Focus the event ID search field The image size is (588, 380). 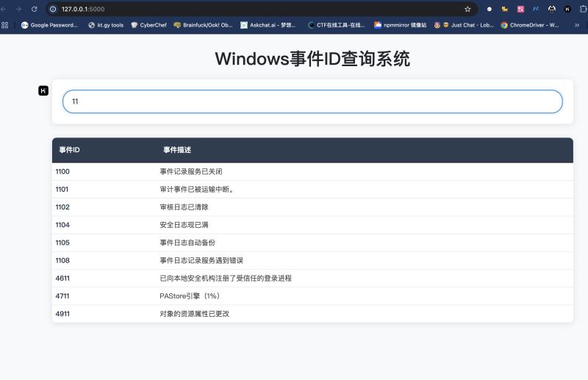click(312, 101)
